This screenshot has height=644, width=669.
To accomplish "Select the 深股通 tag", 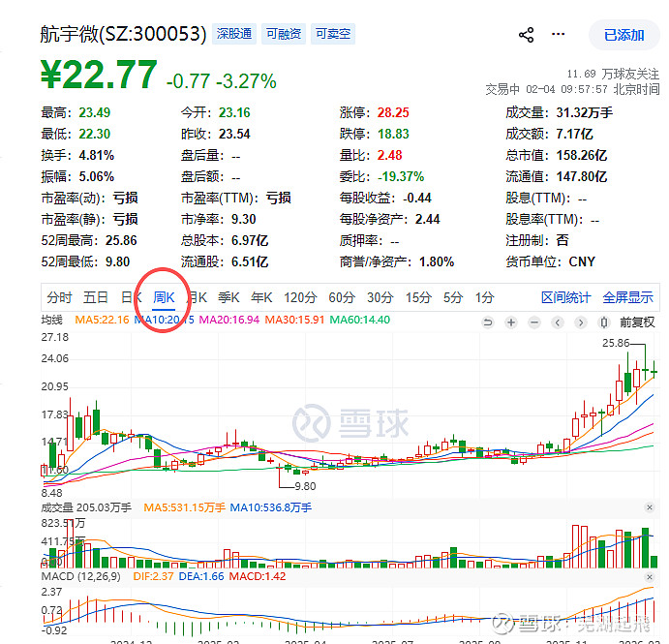I will tap(233, 34).
